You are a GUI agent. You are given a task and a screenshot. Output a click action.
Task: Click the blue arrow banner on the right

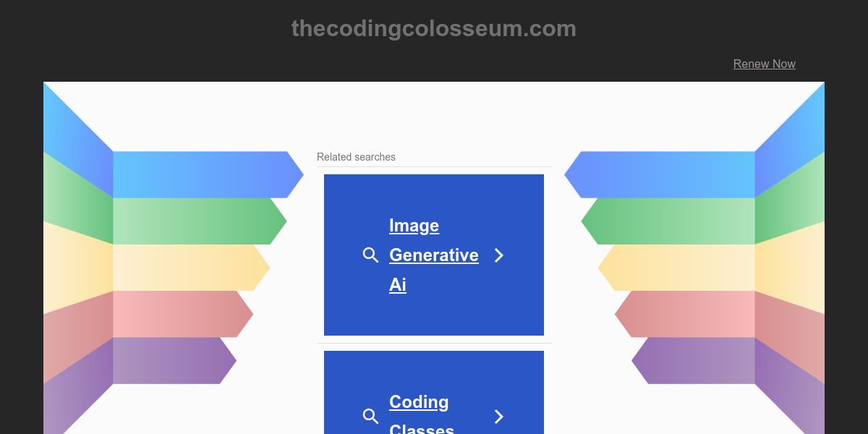point(665,174)
